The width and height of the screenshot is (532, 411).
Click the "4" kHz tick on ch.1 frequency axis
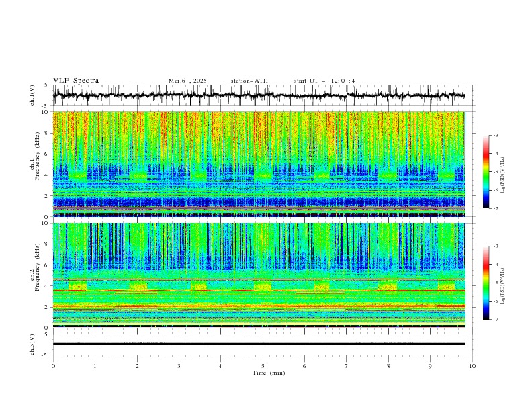(x=48, y=175)
